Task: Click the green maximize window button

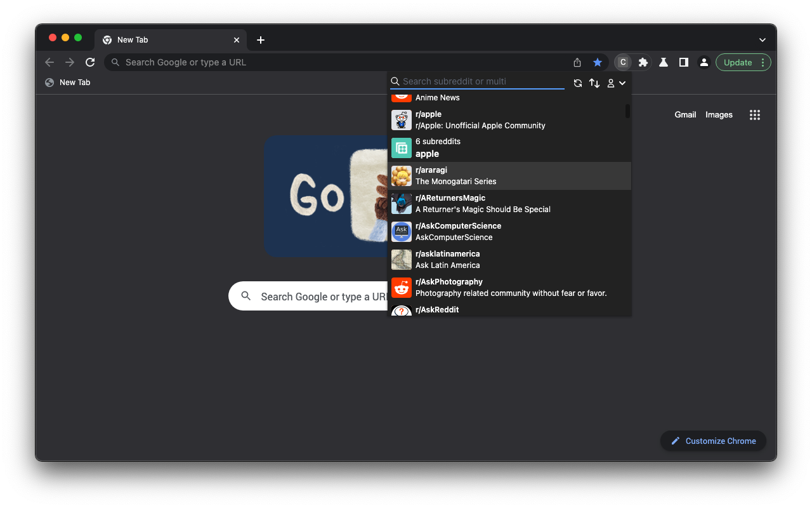Action: [x=78, y=37]
